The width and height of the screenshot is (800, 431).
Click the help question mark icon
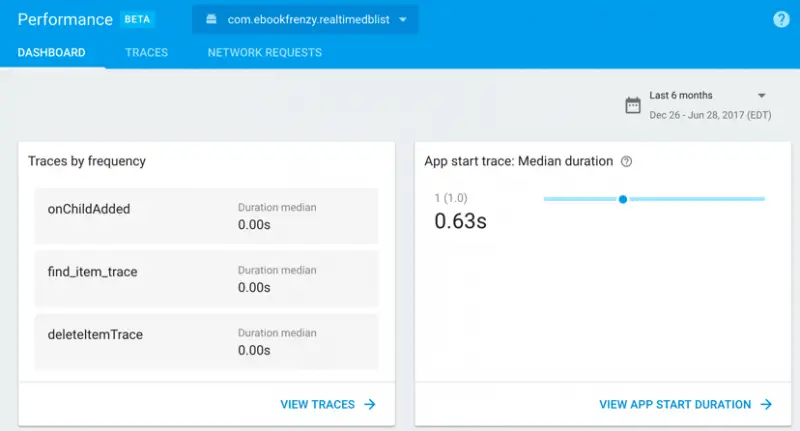tap(781, 20)
